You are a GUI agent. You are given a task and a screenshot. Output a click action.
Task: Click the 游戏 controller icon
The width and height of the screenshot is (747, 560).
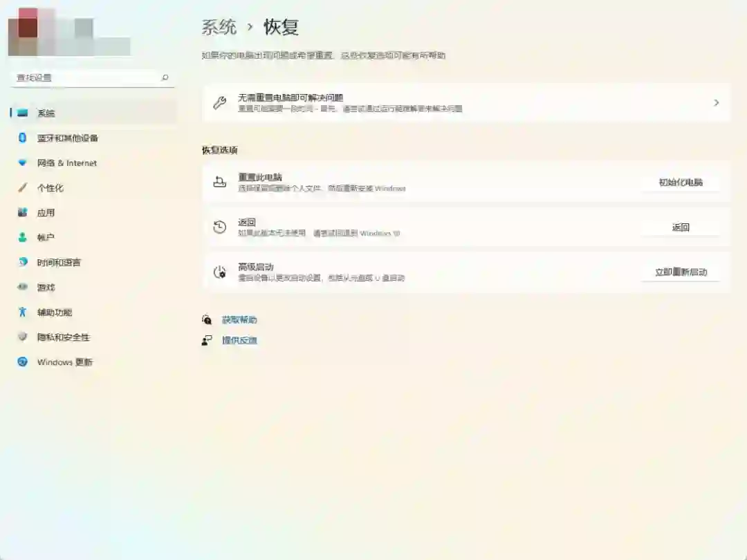point(22,287)
